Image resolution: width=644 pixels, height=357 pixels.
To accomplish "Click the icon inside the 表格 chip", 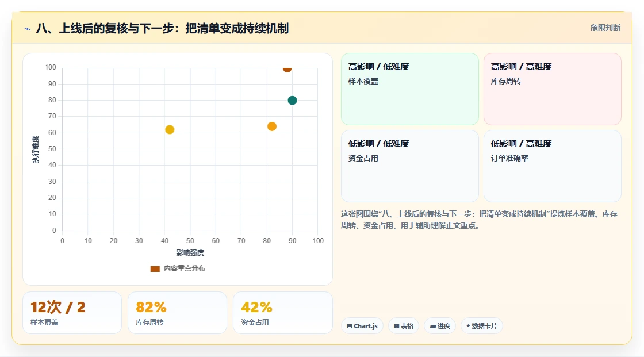I will click(397, 326).
